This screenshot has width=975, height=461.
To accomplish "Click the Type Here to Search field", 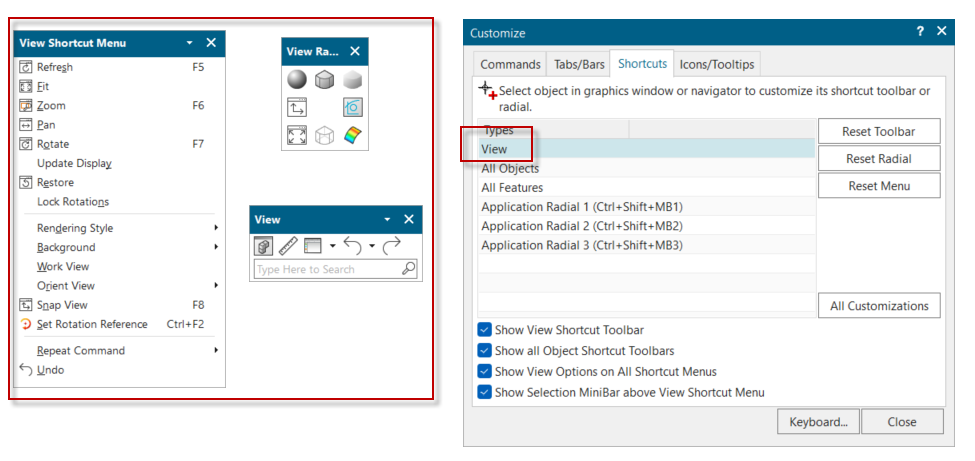I will pyautogui.click(x=326, y=269).
